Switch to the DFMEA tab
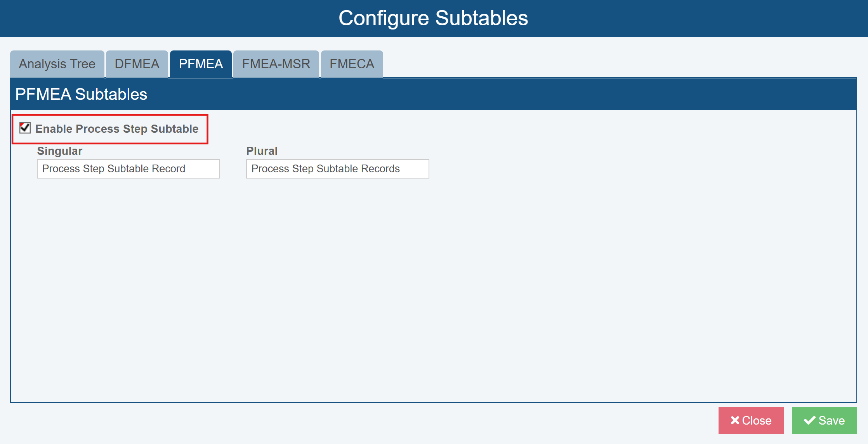Image resolution: width=868 pixels, height=444 pixels. [x=137, y=64]
